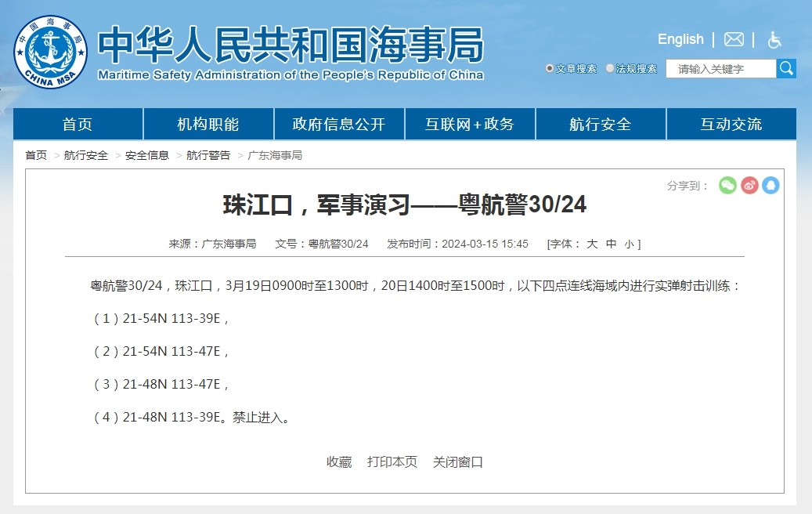This screenshot has width=812, height=514.
Task: Select the 文章搜索 radio button
Action: point(550,69)
